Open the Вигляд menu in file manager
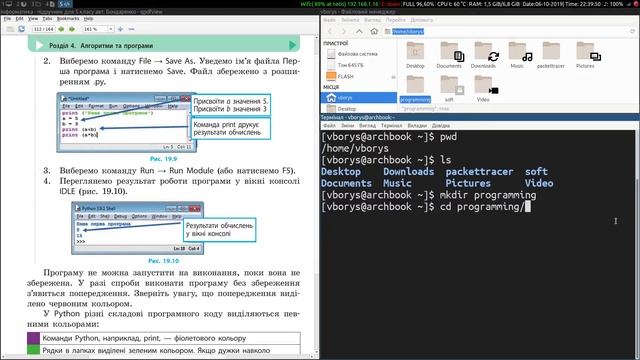 point(372,20)
